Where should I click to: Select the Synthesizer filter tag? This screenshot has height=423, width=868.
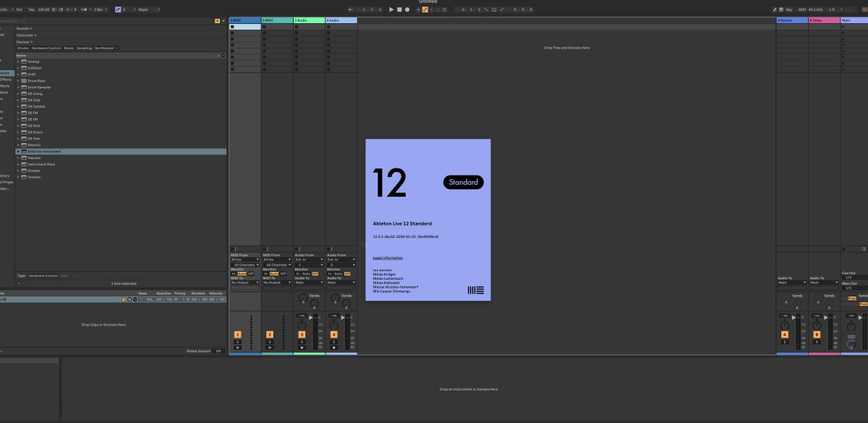point(106,48)
